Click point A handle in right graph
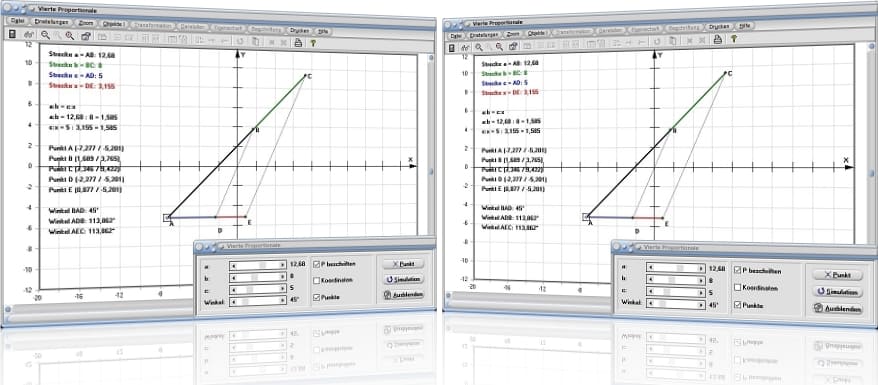The image size is (878, 385). (586, 217)
